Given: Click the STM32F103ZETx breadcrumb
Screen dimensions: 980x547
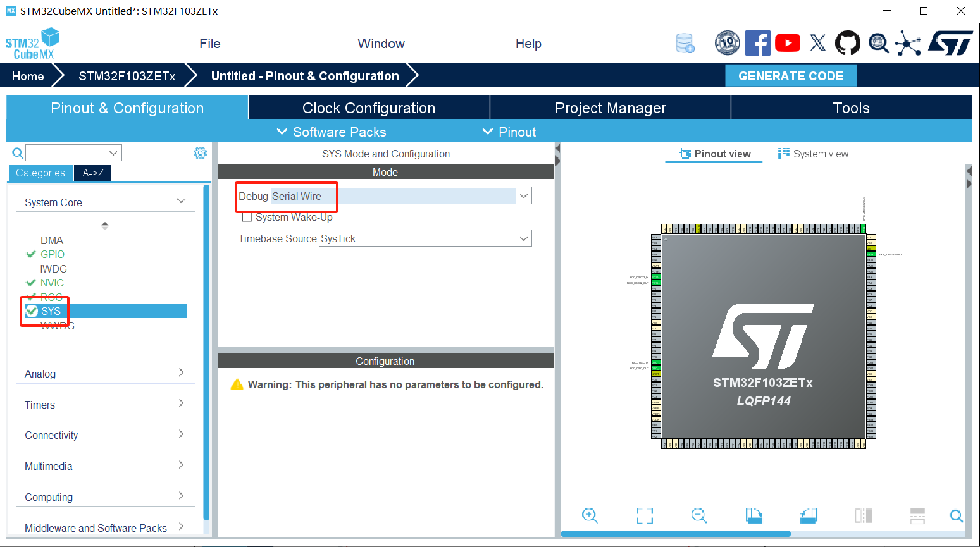Looking at the screenshot, I should pyautogui.click(x=127, y=76).
